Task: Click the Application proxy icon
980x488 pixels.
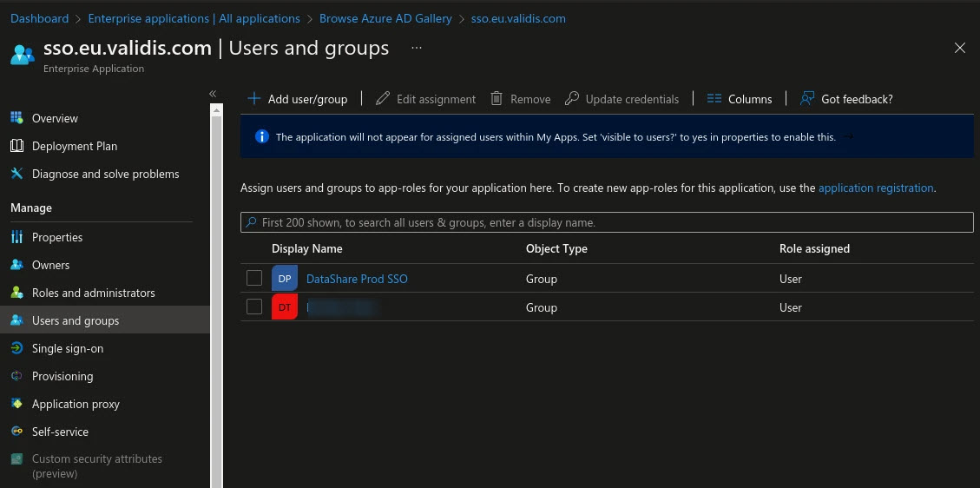Action: tap(16, 404)
